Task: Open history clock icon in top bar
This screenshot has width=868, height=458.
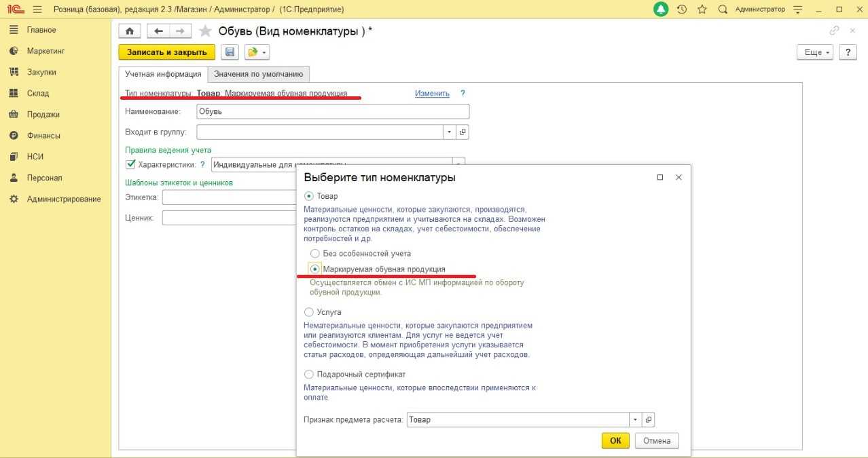Action: tap(682, 9)
